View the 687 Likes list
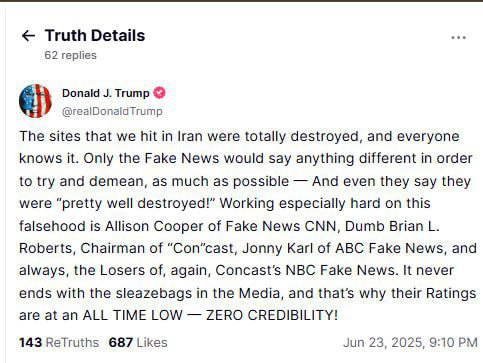 click(138, 342)
